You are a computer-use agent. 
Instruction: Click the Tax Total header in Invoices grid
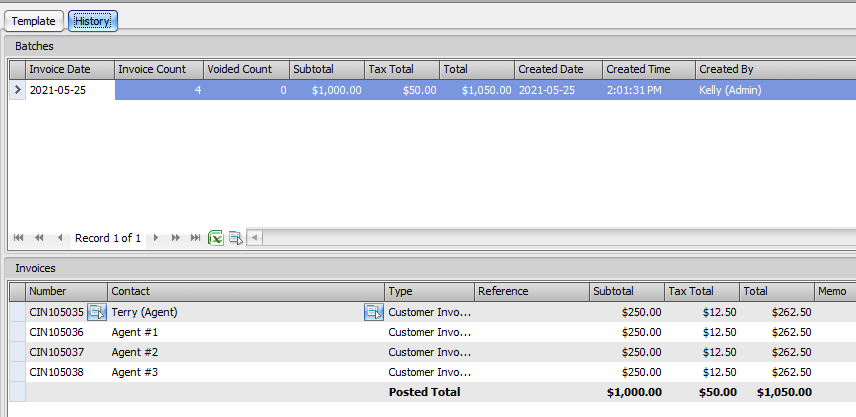pos(702,291)
